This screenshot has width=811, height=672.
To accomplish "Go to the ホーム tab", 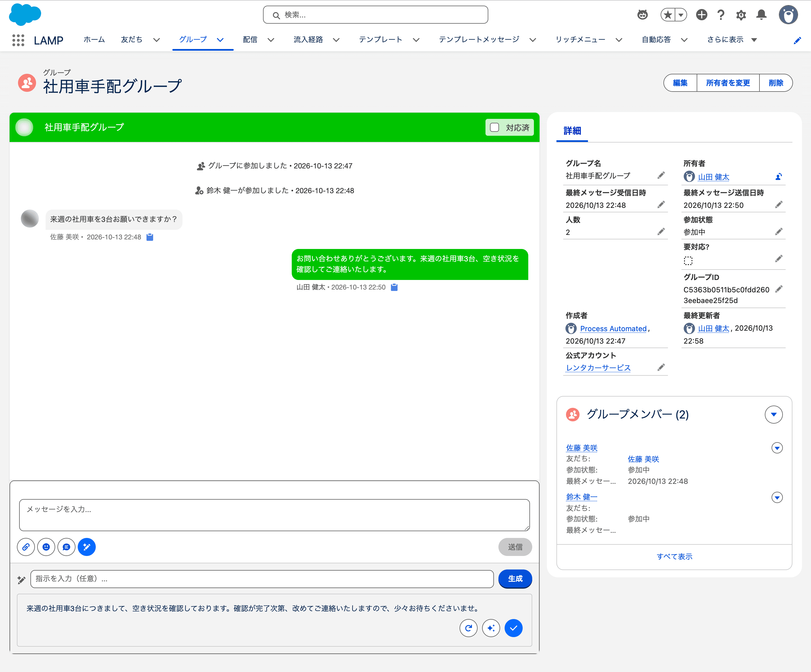I will point(94,40).
